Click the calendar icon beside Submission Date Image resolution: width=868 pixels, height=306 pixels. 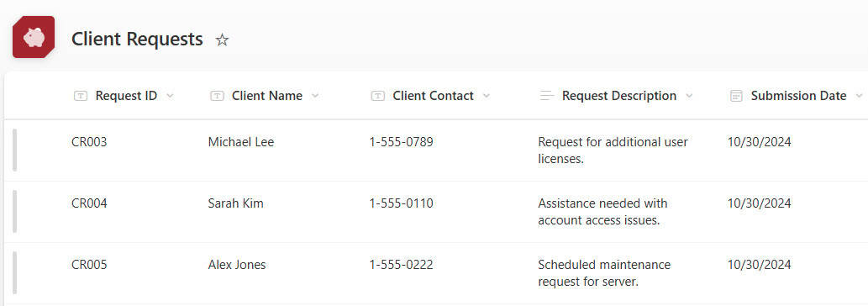click(x=736, y=97)
